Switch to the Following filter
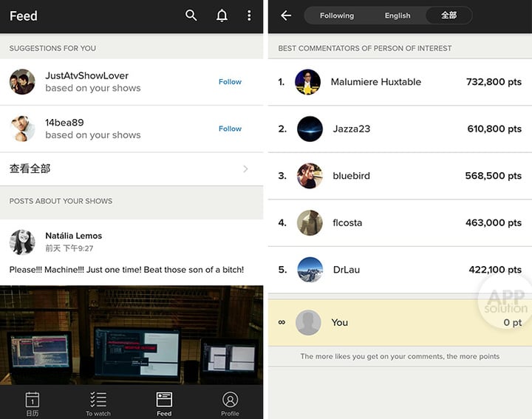The height and width of the screenshot is (419, 532). [x=337, y=16]
